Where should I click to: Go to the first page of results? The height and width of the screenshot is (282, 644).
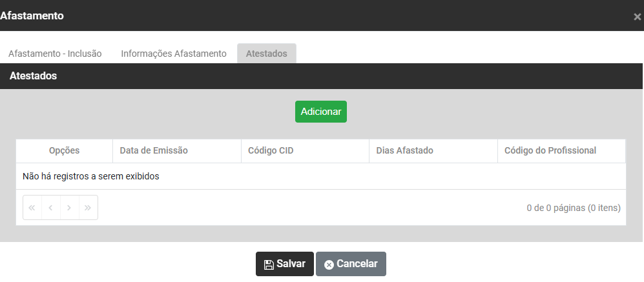32,208
